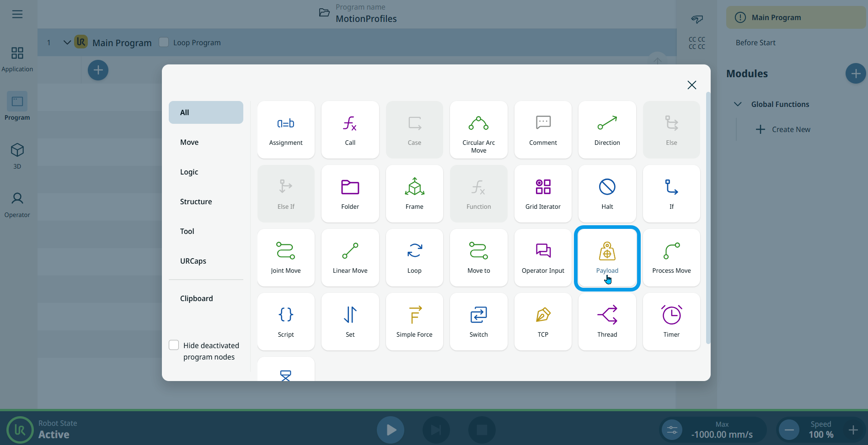Add a Joint Move node
868x445 pixels.
click(286, 258)
